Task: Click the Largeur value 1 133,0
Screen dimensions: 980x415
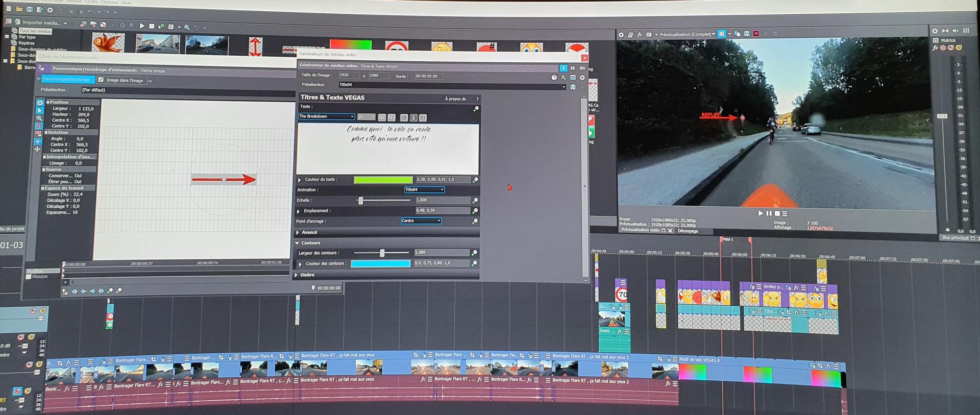Action: click(x=86, y=109)
